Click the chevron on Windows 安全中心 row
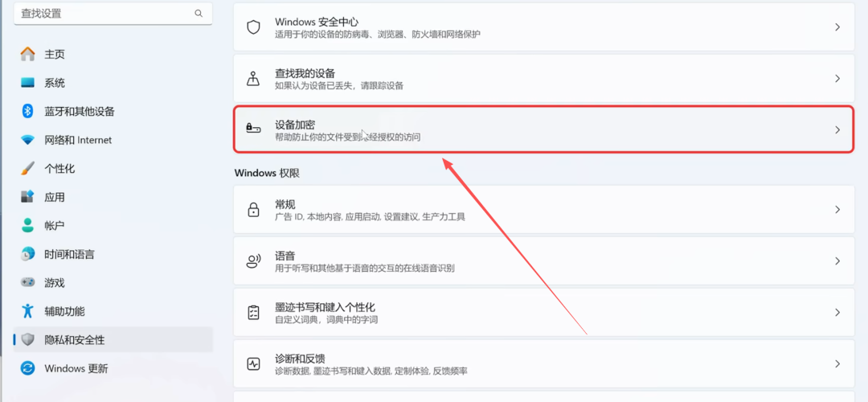The width and height of the screenshot is (868, 402). 837,27
